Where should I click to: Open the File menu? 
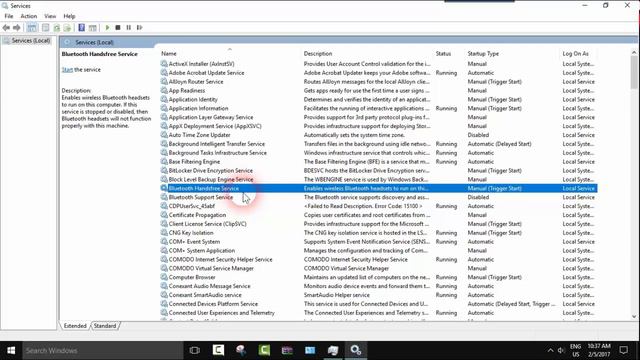9,16
